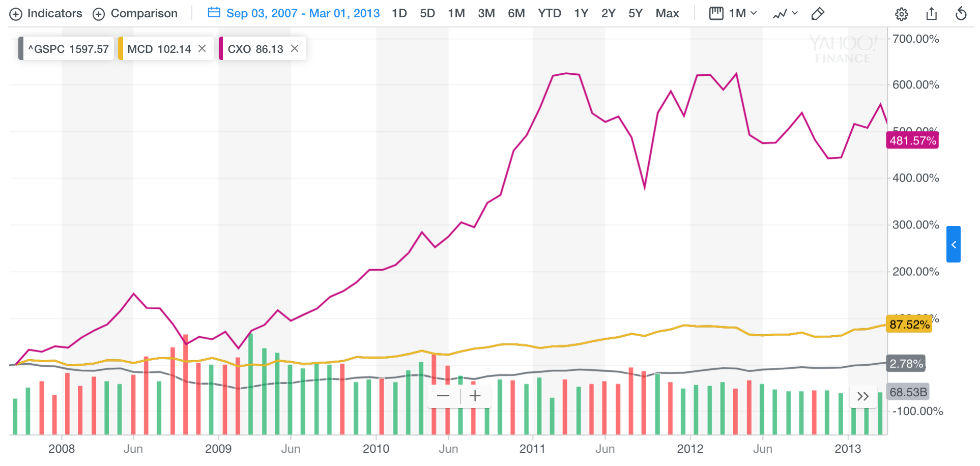Click the interval ruler icon
This screenshot has height=466, width=980.
pos(716,14)
